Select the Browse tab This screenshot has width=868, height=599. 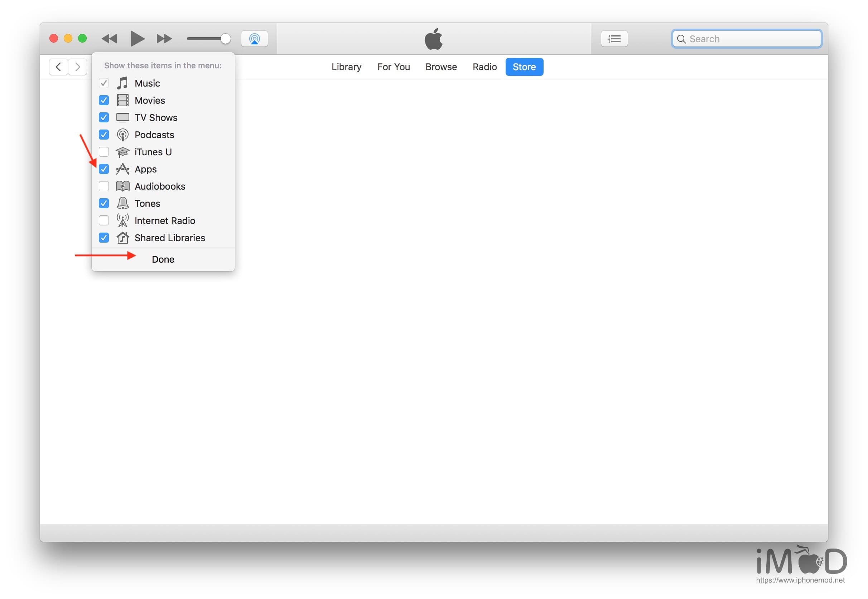(440, 67)
